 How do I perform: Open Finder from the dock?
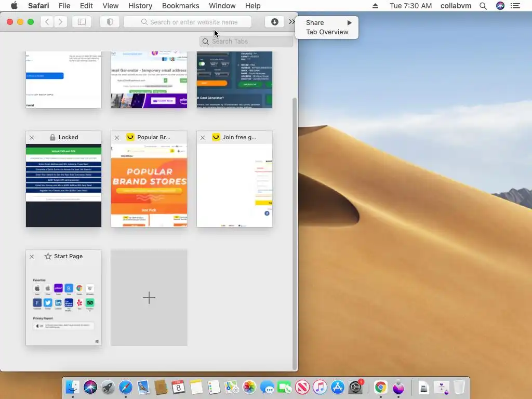coord(72,387)
